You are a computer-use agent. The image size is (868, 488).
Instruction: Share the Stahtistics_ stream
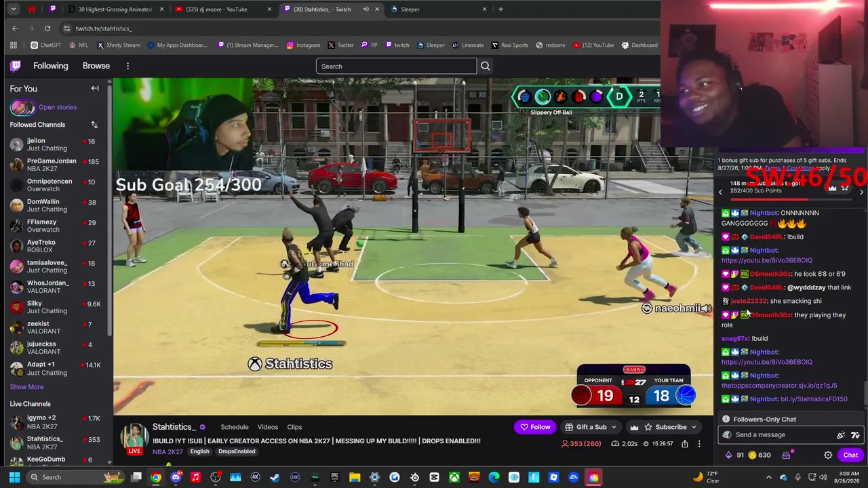[x=685, y=444]
